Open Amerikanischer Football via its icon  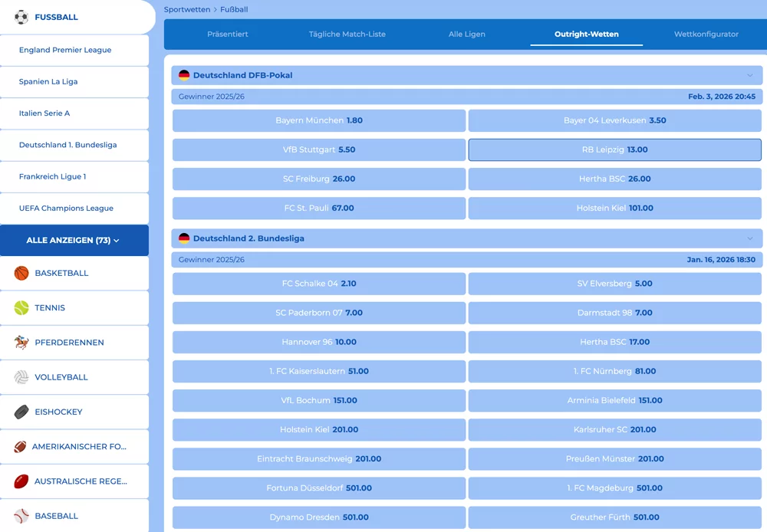pyautogui.click(x=20, y=446)
